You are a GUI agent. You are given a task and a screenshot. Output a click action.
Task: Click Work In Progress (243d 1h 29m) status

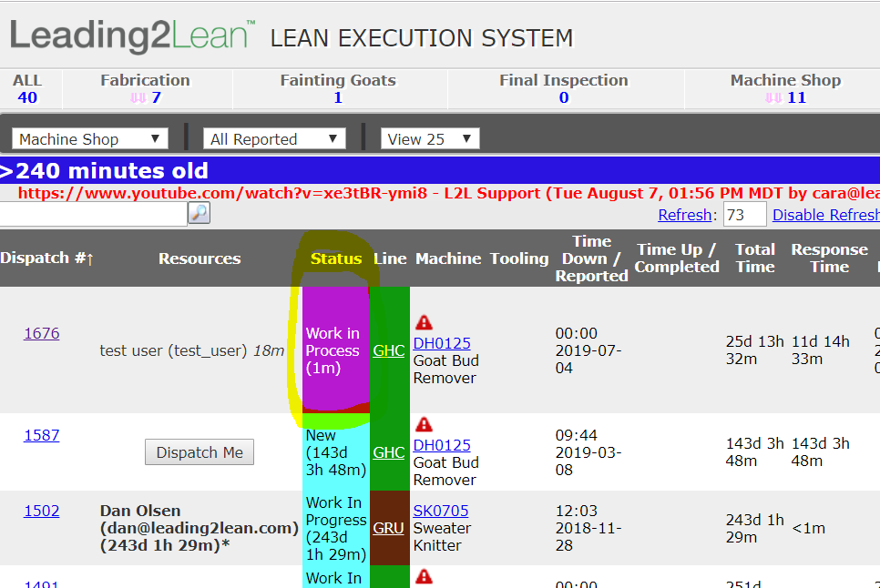click(x=336, y=528)
